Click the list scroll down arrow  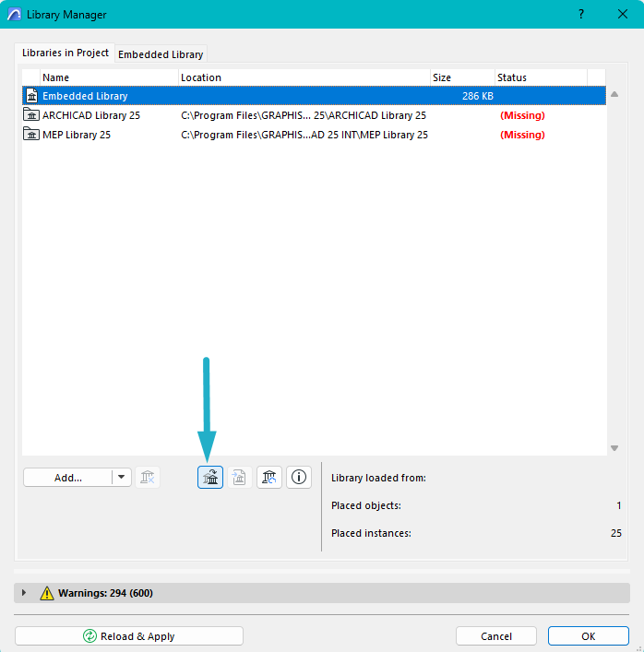click(614, 448)
